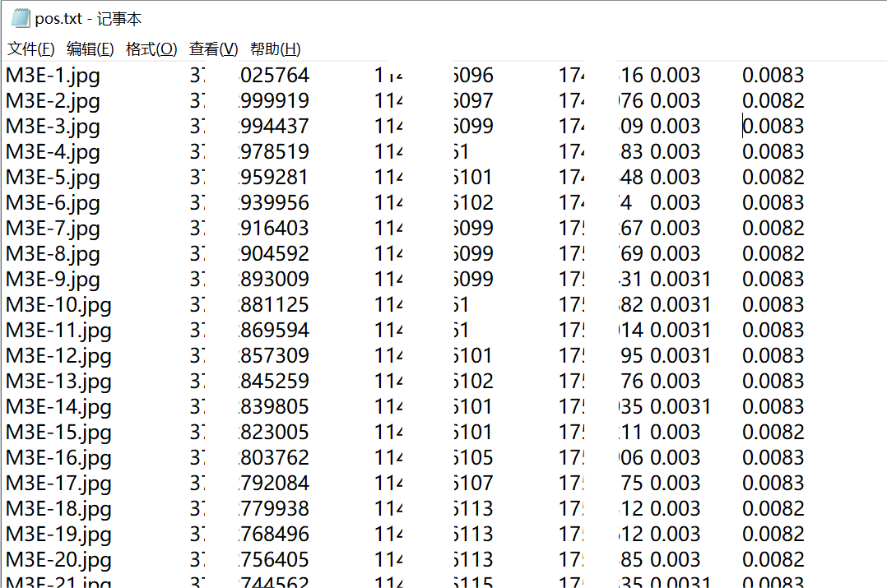Click the value 845259

coord(275,381)
